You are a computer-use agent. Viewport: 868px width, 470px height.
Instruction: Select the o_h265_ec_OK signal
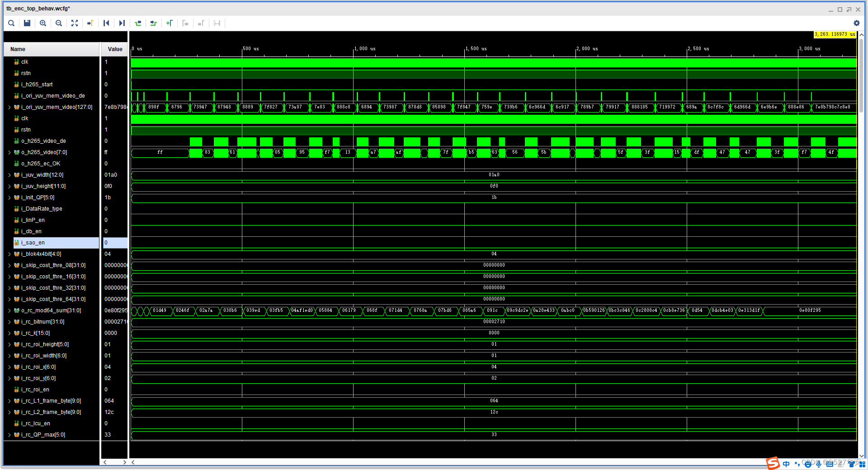point(40,164)
